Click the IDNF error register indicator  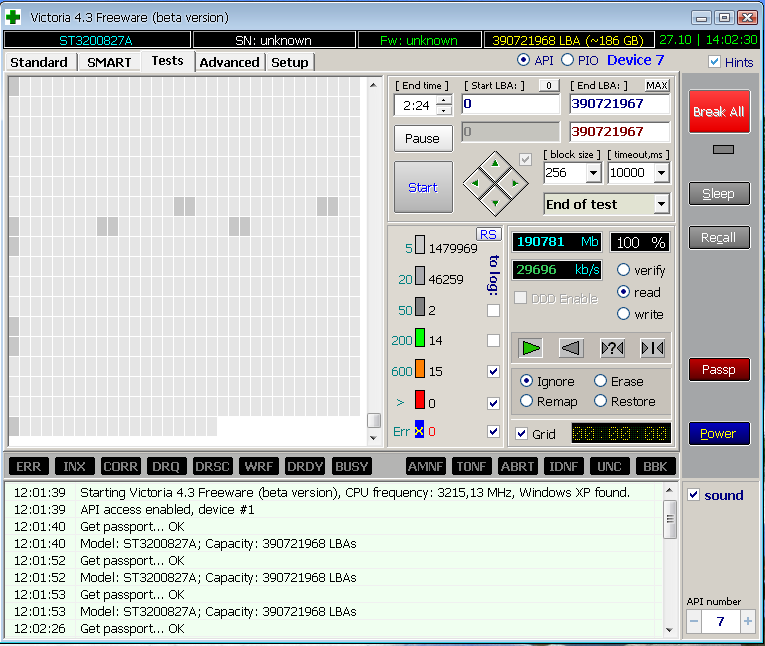point(564,466)
